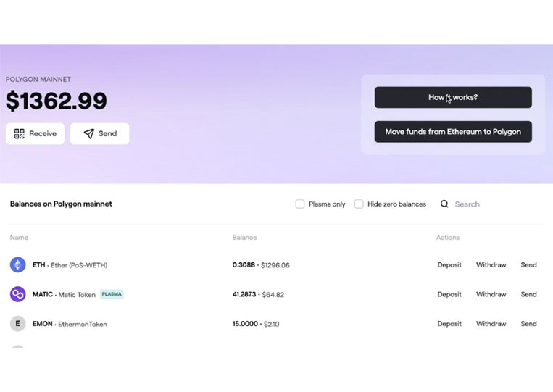Click the magnifying glass search icon
Image resolution: width=553 pixels, height=392 pixels.
coord(444,204)
